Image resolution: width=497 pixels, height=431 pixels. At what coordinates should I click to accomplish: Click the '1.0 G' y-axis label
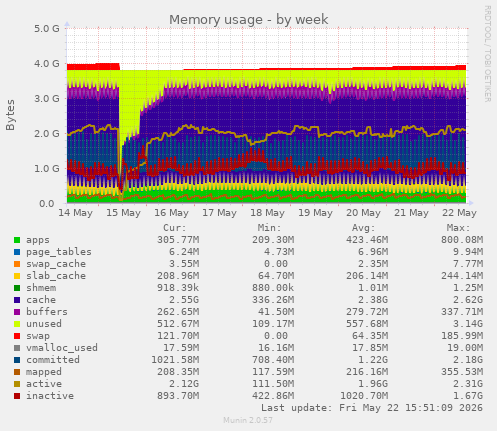pyautogui.click(x=47, y=169)
